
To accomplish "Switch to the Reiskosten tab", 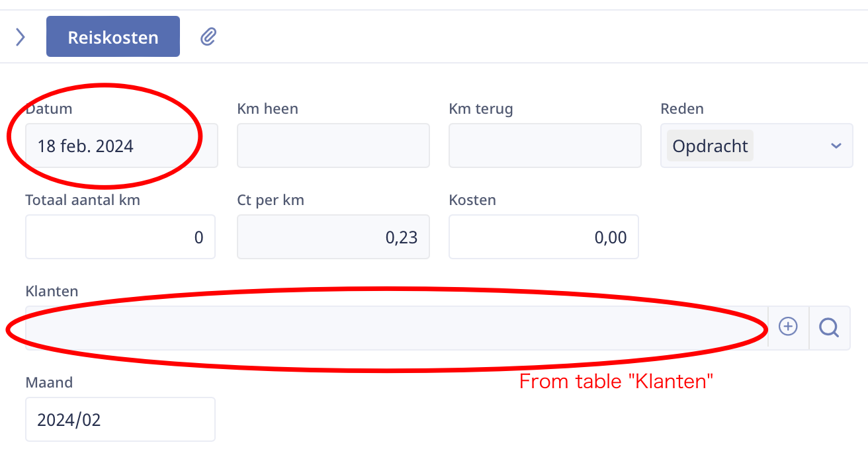I will (x=113, y=36).
